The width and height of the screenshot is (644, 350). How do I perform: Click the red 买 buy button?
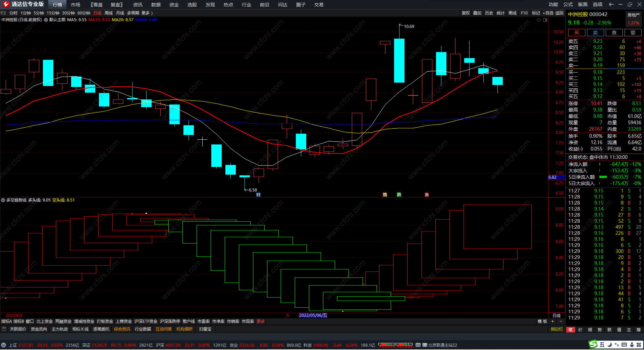tap(577, 33)
